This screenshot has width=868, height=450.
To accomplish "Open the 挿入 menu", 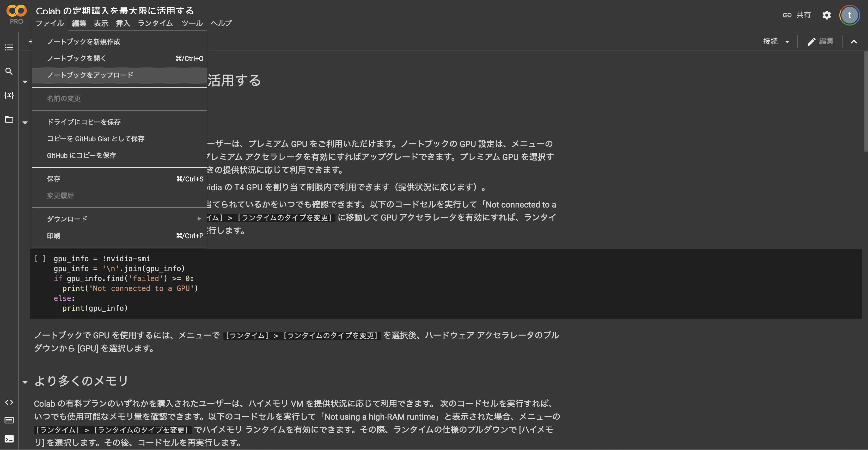I will tap(123, 23).
